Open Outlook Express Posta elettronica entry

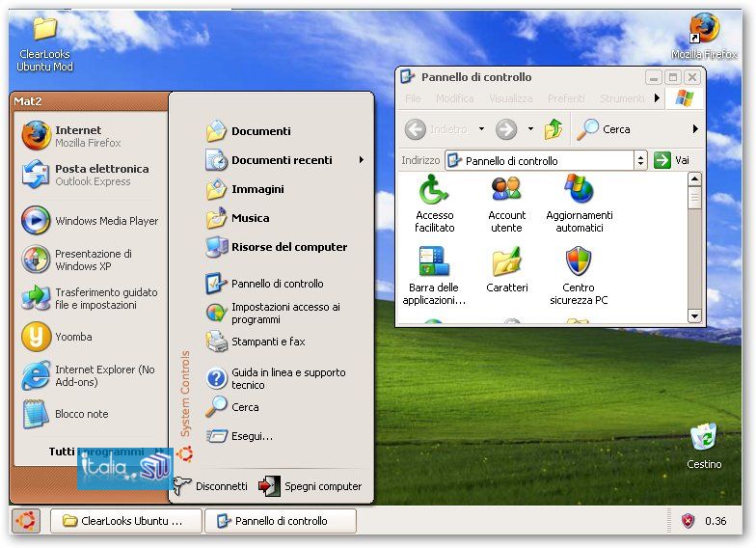(x=90, y=175)
